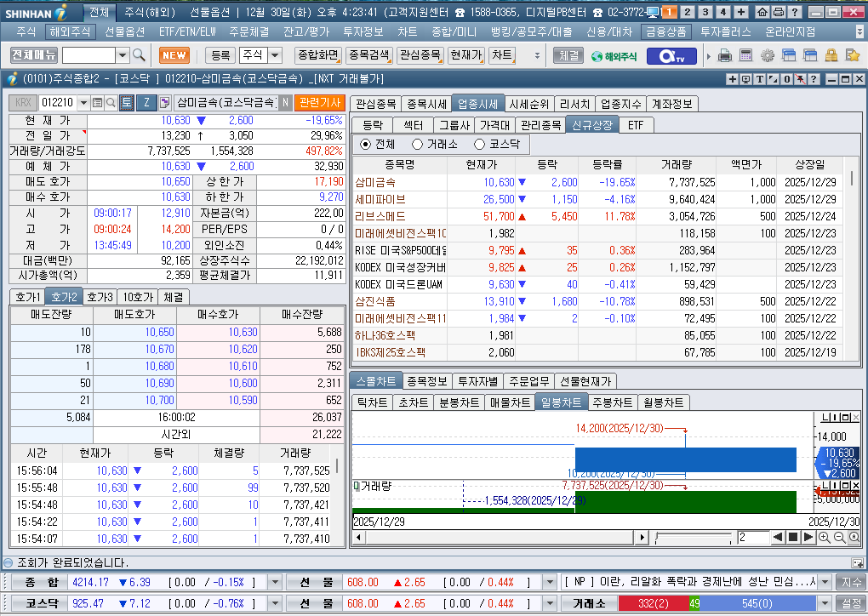Click the pin icon in window 0101 title bar
Image resolution: width=868 pixels, height=616 pixels.
(x=801, y=79)
